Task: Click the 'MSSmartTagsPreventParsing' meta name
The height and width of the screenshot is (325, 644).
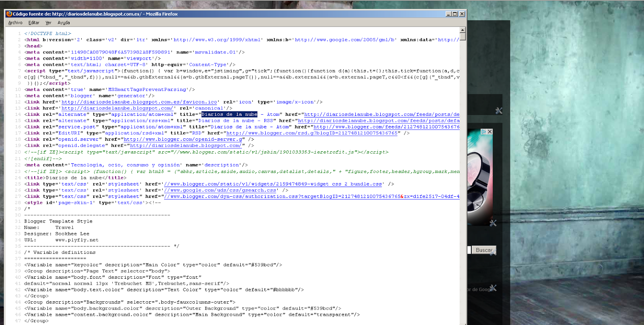Action: click(x=147, y=90)
